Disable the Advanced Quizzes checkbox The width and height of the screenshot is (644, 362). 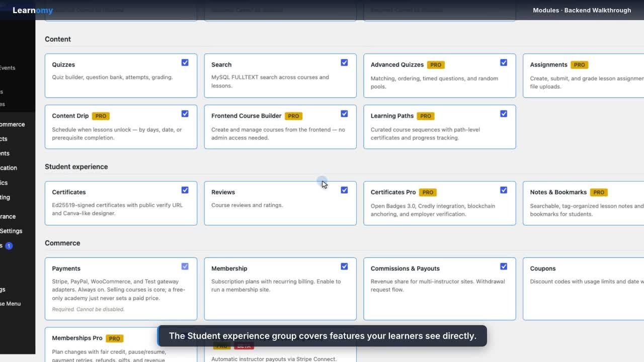pos(504,63)
